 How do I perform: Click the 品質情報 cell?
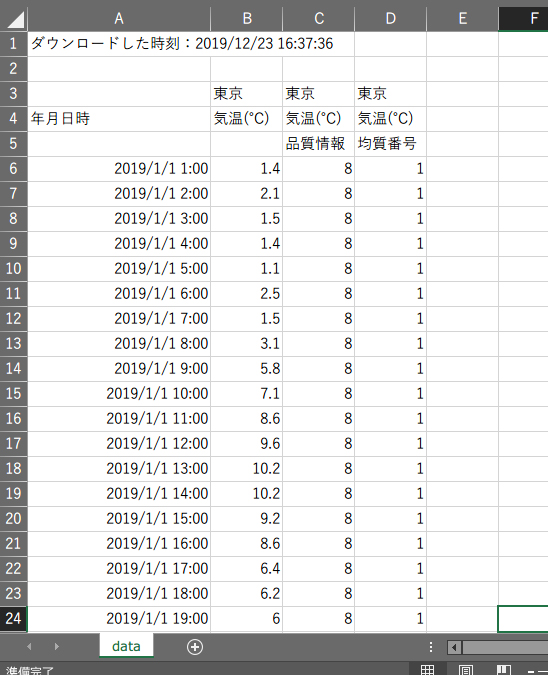[319, 143]
